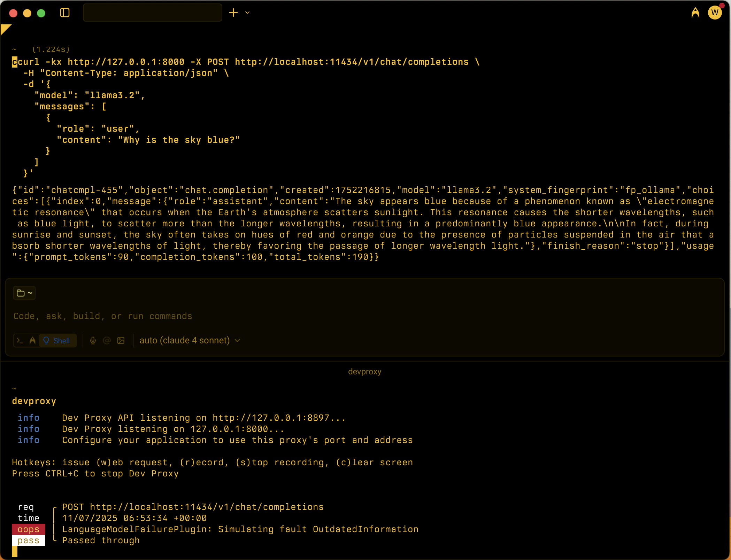This screenshot has width=731, height=560.
Task: Select the devproxy pane title
Action: 364,372
